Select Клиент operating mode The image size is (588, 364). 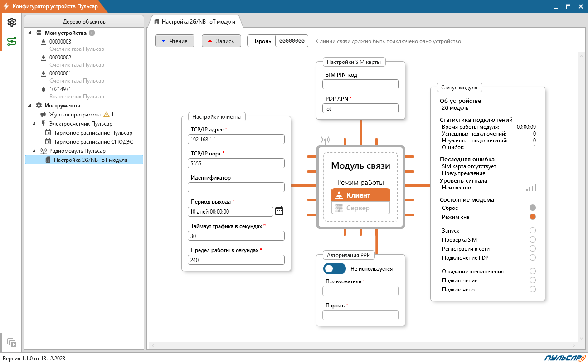pos(360,195)
